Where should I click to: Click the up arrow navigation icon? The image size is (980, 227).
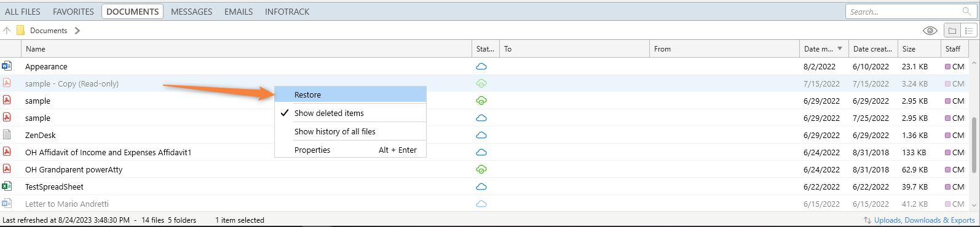pyautogui.click(x=7, y=30)
